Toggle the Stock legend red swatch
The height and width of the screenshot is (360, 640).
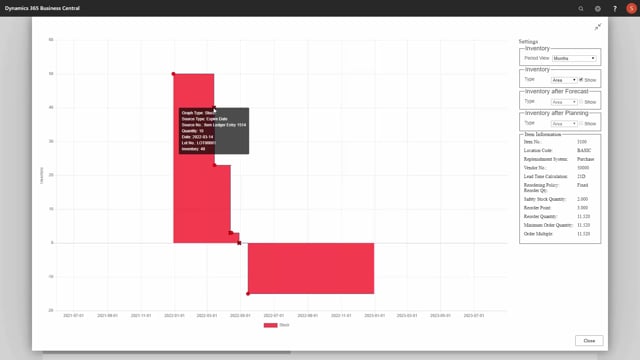(271, 325)
